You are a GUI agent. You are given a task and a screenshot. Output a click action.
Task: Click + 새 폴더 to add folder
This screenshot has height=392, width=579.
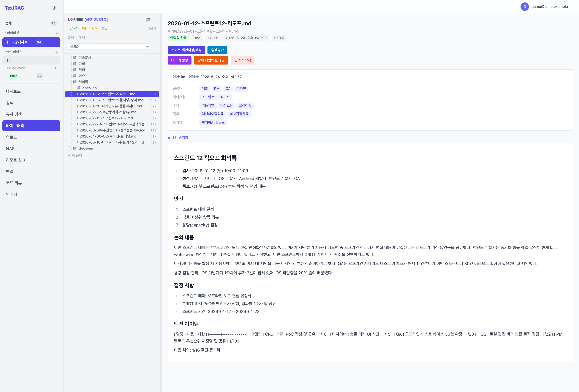point(75,155)
